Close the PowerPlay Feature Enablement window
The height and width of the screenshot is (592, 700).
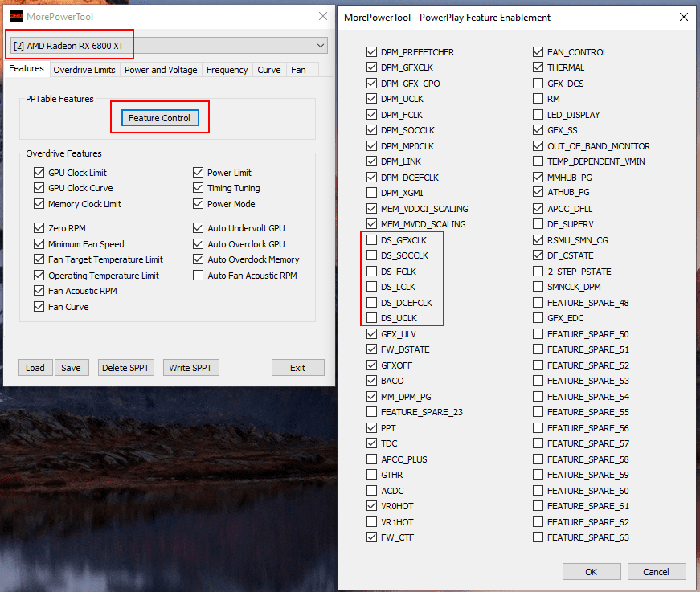pos(683,17)
